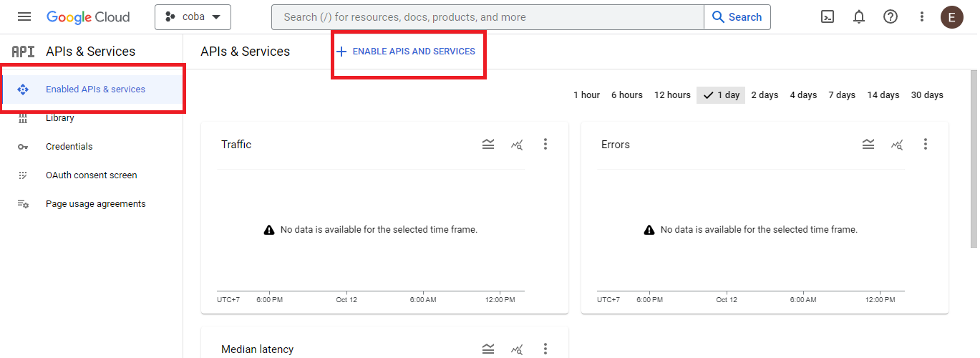Viewport: 980px width, 358px height.
Task: Explore Traffic data in metrics explorer icon
Action: 517,145
